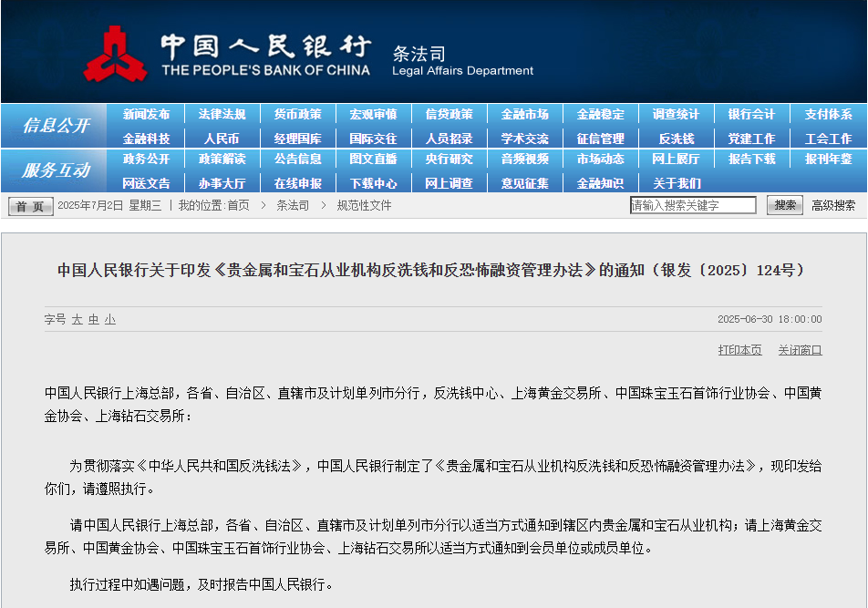Go to 党建工作 section
The width and height of the screenshot is (868, 608).
751,139
